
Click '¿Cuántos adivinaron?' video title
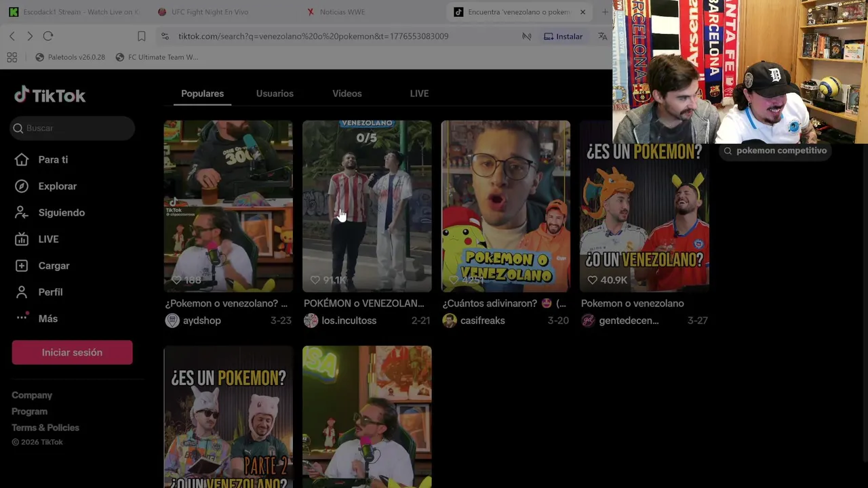pyautogui.click(x=504, y=304)
